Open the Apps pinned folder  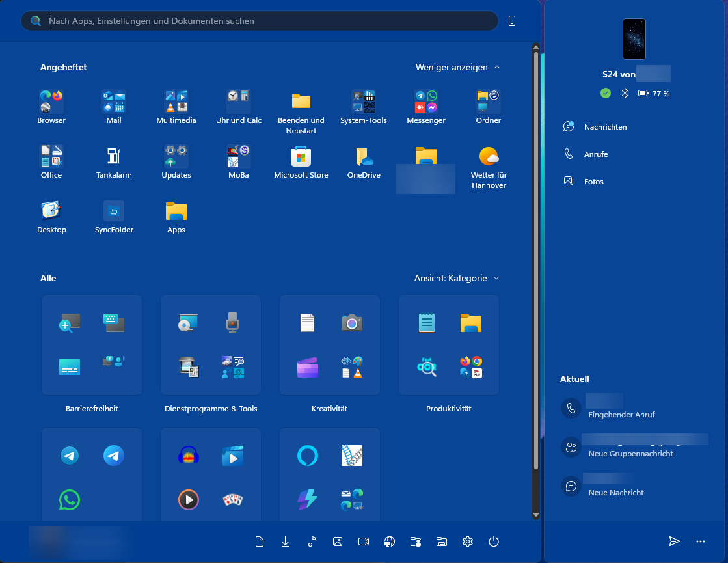coord(176,217)
